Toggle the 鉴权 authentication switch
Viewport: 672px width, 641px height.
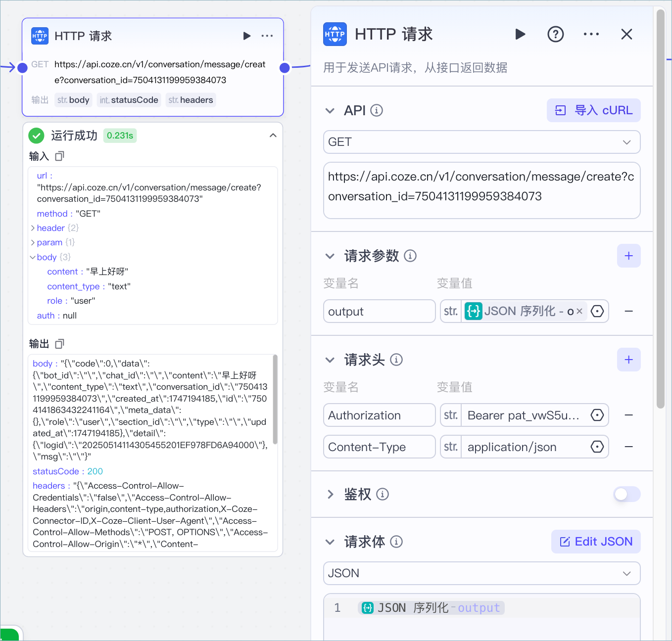click(x=626, y=494)
